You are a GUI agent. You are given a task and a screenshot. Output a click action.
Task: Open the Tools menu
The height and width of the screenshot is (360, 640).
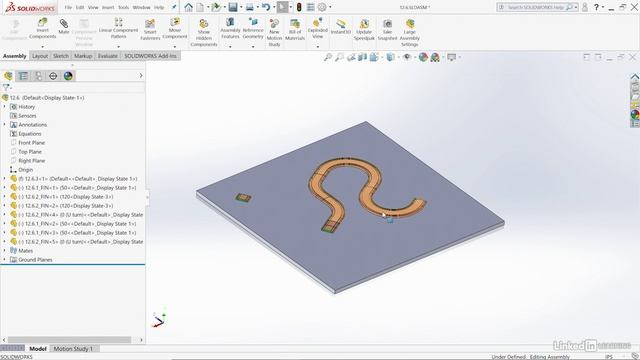point(123,7)
